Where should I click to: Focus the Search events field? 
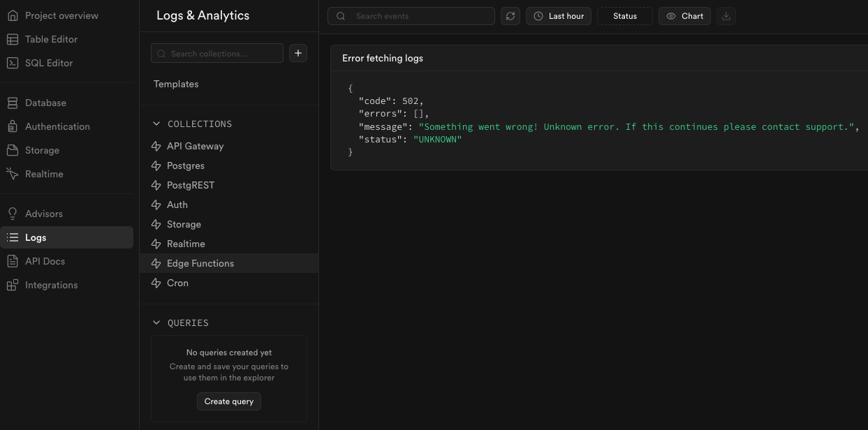[419, 16]
